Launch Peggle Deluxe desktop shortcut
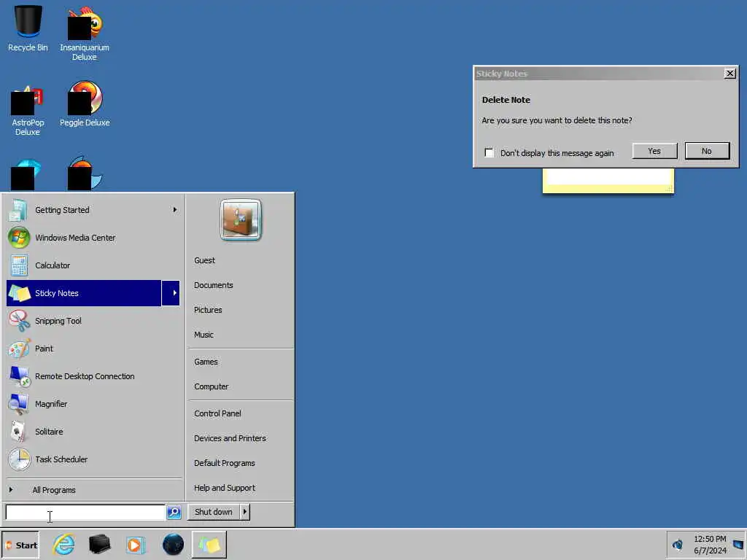747x560 pixels. point(85,104)
